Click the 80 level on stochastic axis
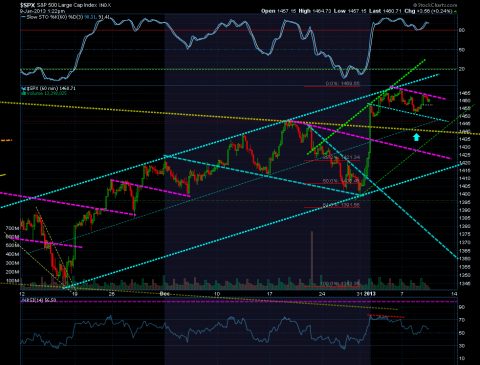This screenshot has width=480, height=365. tap(462, 30)
